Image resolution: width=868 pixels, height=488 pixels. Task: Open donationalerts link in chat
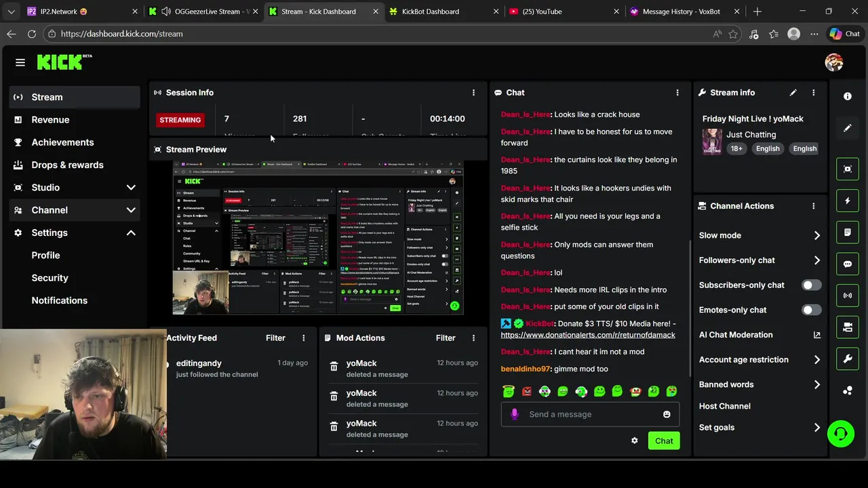(x=588, y=335)
